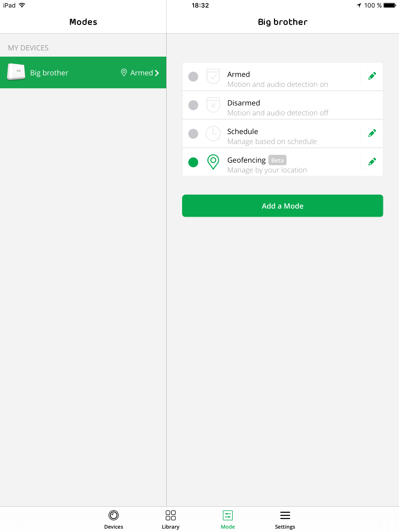This screenshot has width=399, height=532.
Task: Edit the Geofencing mode with pencil icon
Action: tap(372, 162)
